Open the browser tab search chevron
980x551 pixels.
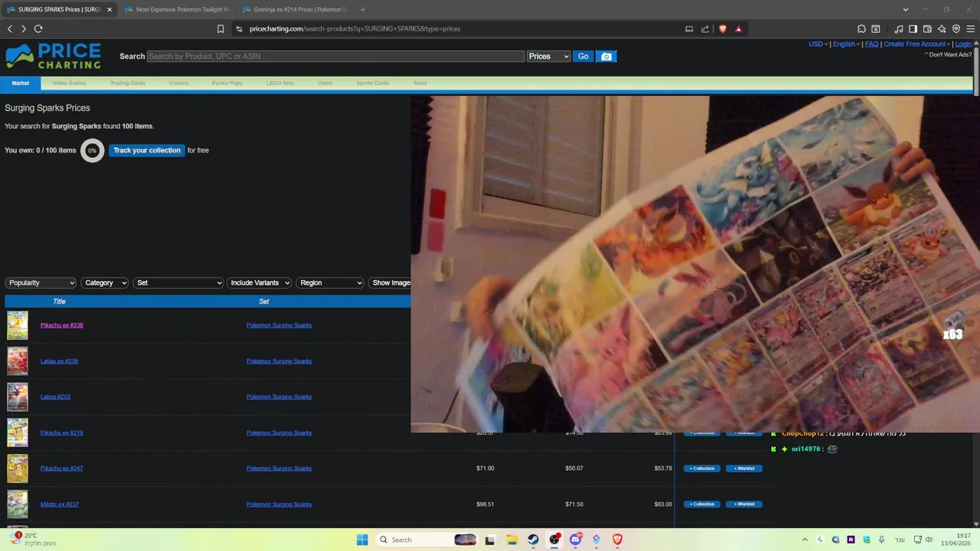[x=906, y=10]
